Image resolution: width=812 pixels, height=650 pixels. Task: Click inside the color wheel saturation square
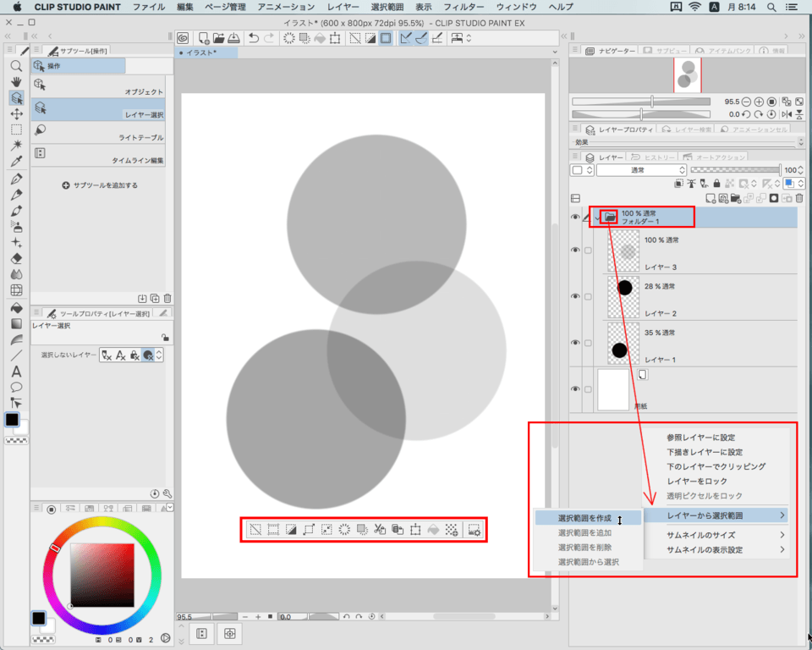point(102,575)
